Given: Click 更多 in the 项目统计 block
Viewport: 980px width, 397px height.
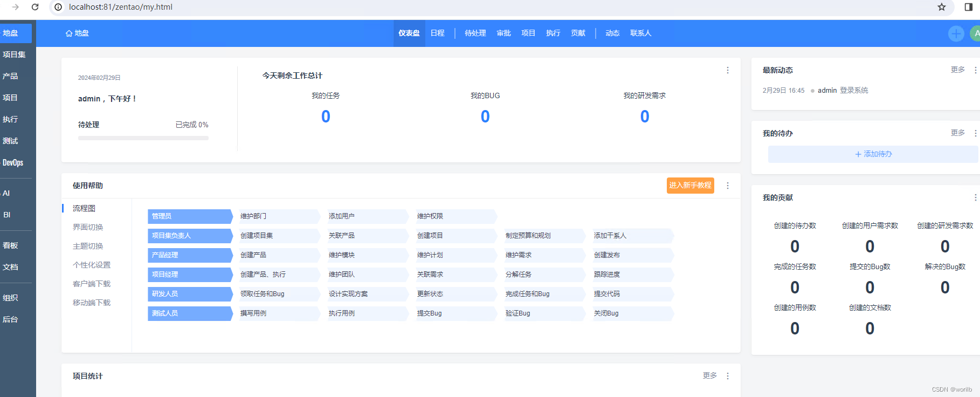Looking at the screenshot, I should tap(710, 376).
